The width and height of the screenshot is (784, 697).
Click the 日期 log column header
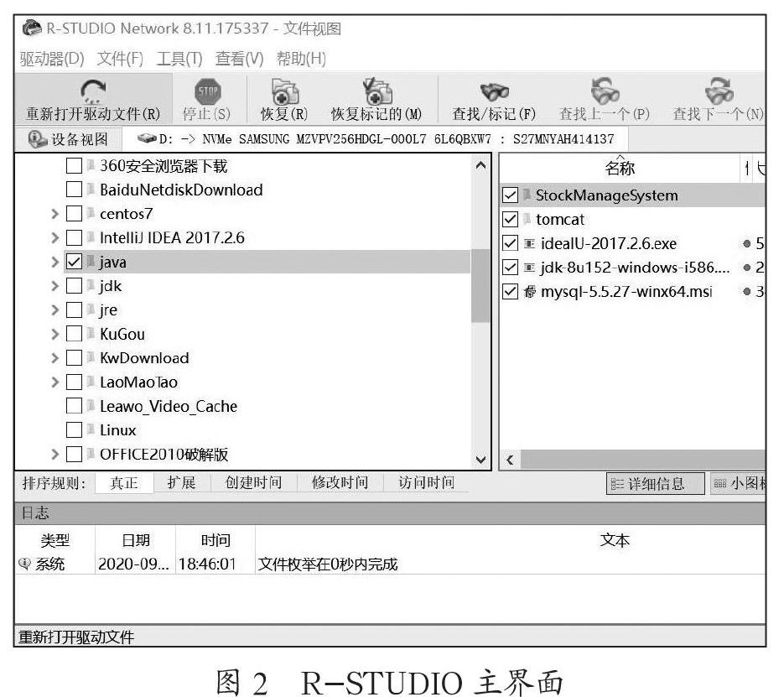pyautogui.click(x=136, y=540)
